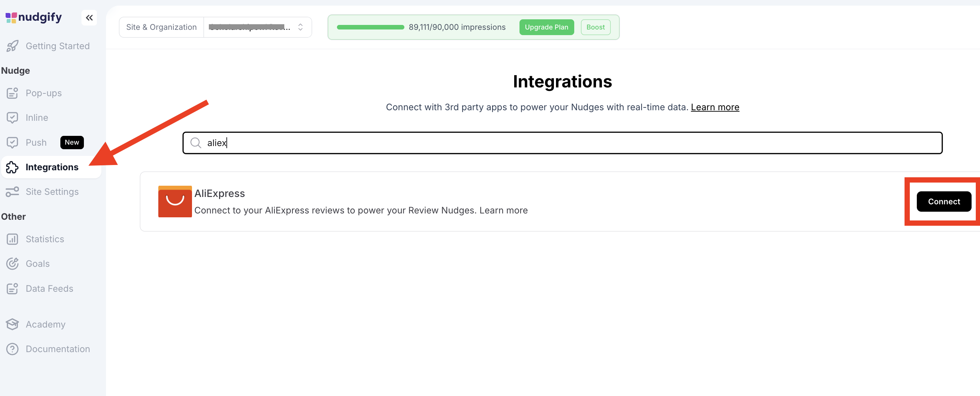The width and height of the screenshot is (980, 396).
Task: Click the Goals target icon
Action: click(x=12, y=264)
